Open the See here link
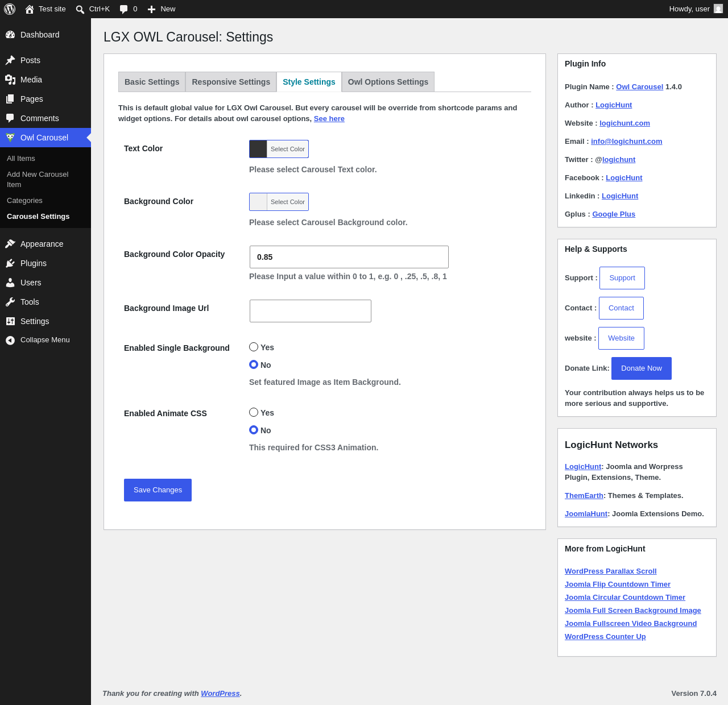 click(x=329, y=119)
